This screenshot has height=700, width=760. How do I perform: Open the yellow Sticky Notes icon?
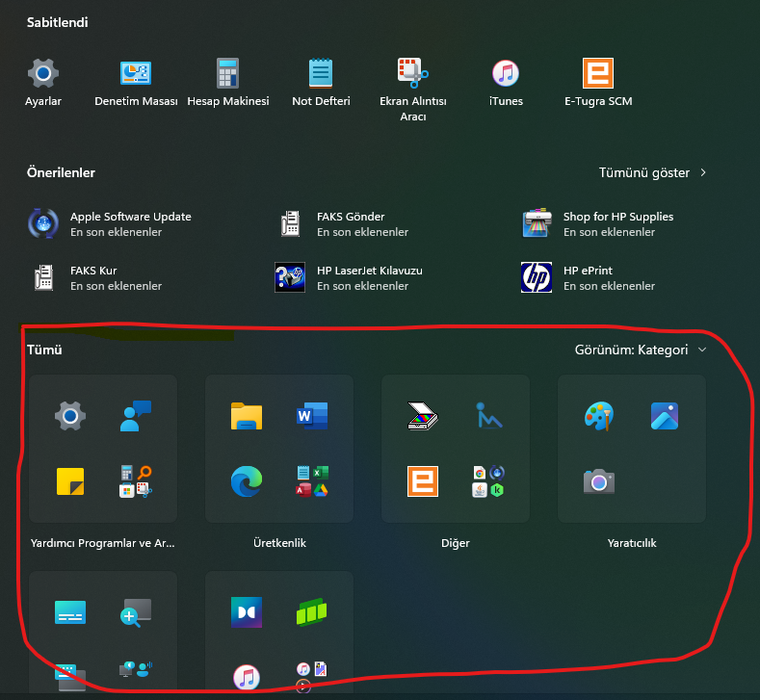[70, 481]
